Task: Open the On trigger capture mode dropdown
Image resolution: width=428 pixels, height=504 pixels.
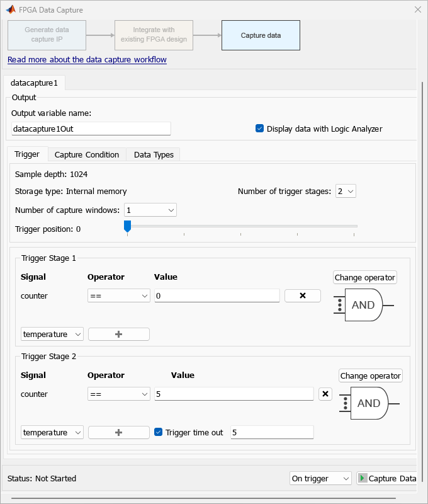Action: 320,478
